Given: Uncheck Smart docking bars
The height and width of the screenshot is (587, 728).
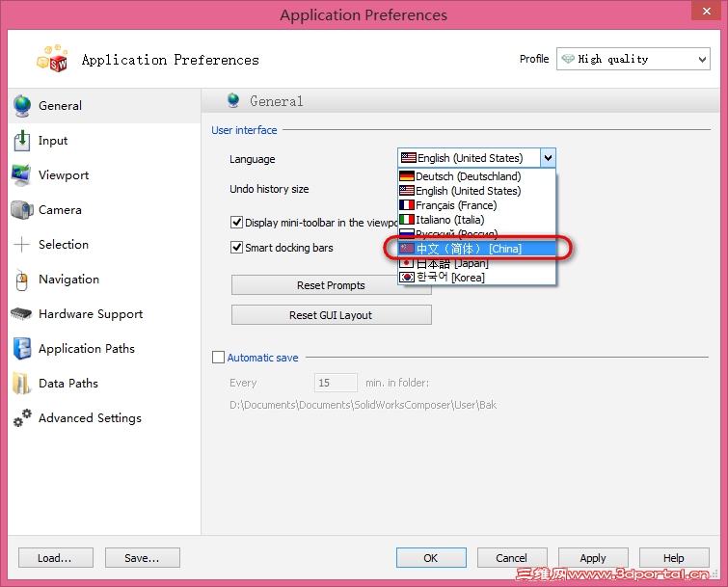Looking at the screenshot, I should [x=237, y=248].
